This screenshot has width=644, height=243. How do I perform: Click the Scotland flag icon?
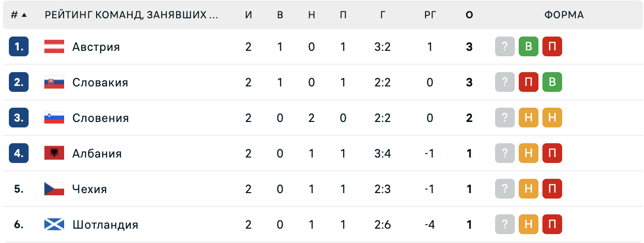pos(54,225)
